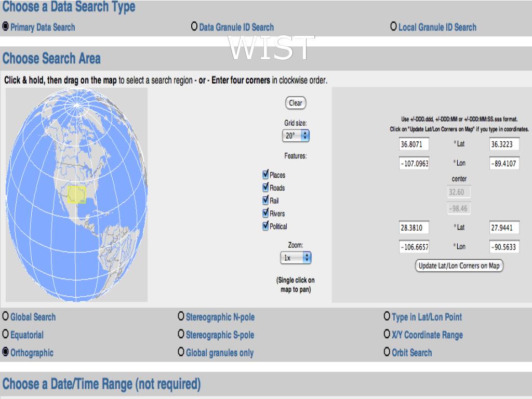Click the Primary Data Search link text
532x399 pixels.
click(43, 27)
